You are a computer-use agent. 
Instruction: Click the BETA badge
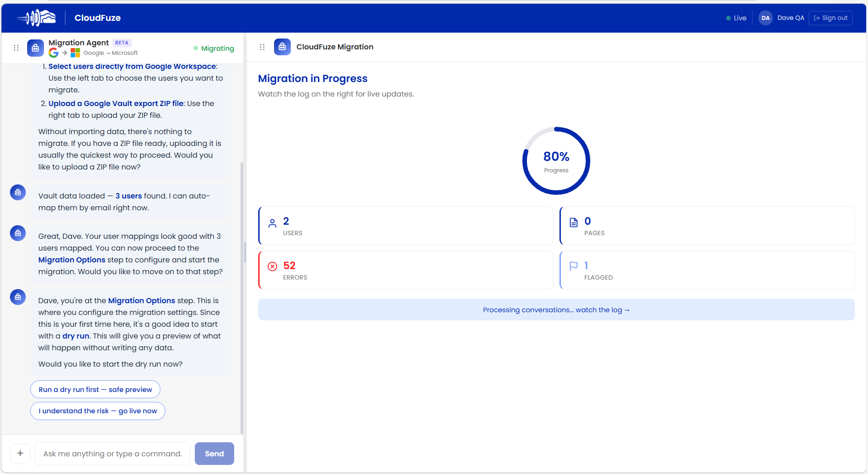122,43
